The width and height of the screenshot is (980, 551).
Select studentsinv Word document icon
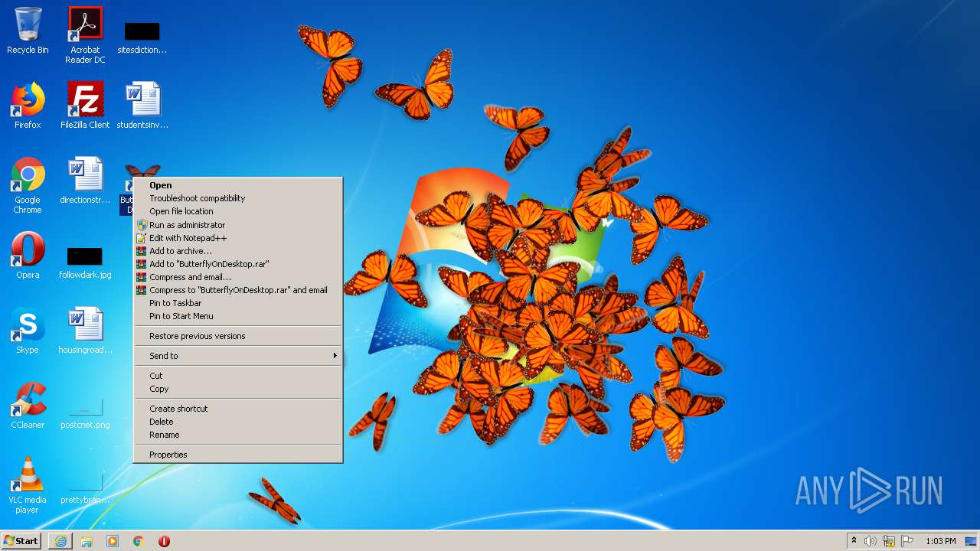point(142,106)
